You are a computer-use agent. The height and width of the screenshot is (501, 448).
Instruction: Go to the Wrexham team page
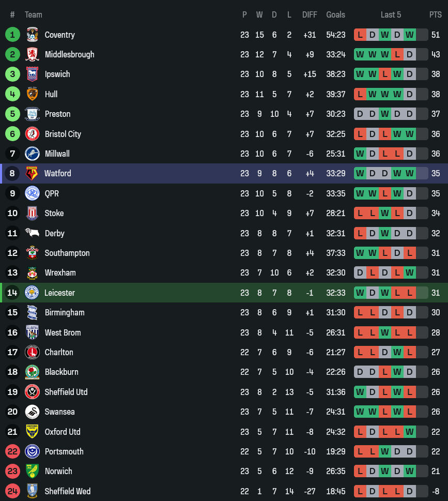point(60,272)
